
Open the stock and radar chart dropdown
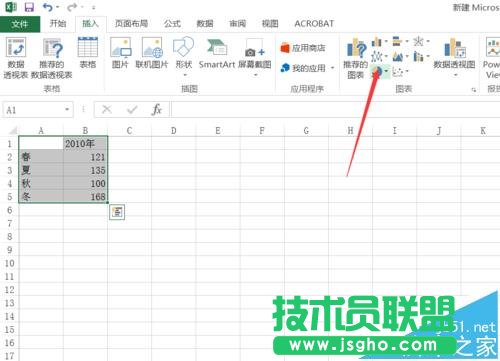(428, 42)
